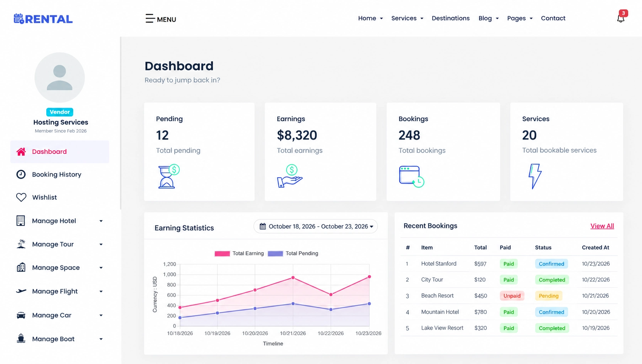Click the Wishlist heart icon

(21, 197)
